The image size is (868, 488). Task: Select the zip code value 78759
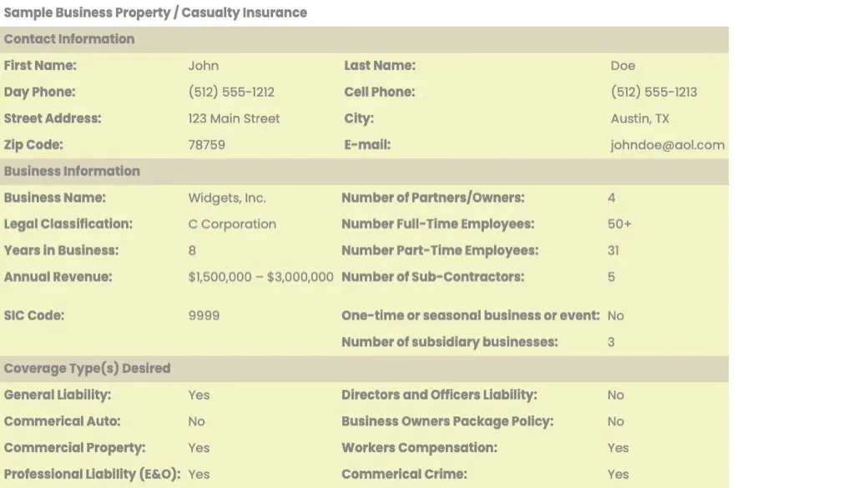(206, 145)
